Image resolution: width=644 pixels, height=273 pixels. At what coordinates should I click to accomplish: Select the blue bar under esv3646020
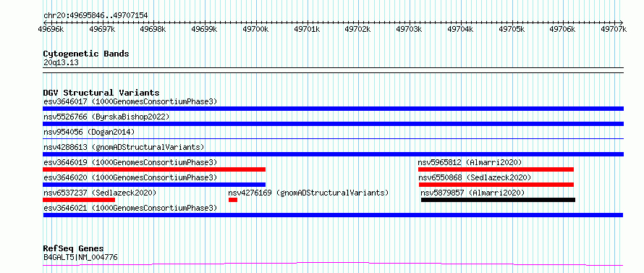(x=154, y=185)
